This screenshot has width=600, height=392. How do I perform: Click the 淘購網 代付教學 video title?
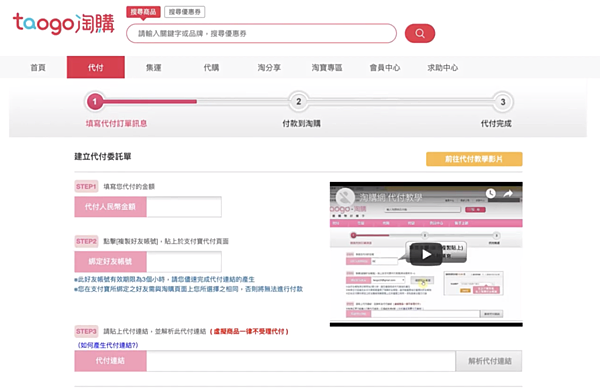coord(391,198)
